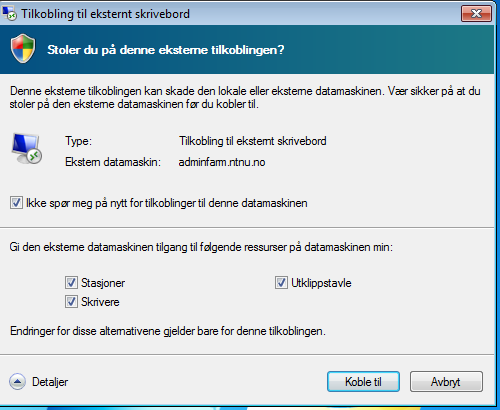Toggle the Utklippstavle checkbox

tap(281, 283)
